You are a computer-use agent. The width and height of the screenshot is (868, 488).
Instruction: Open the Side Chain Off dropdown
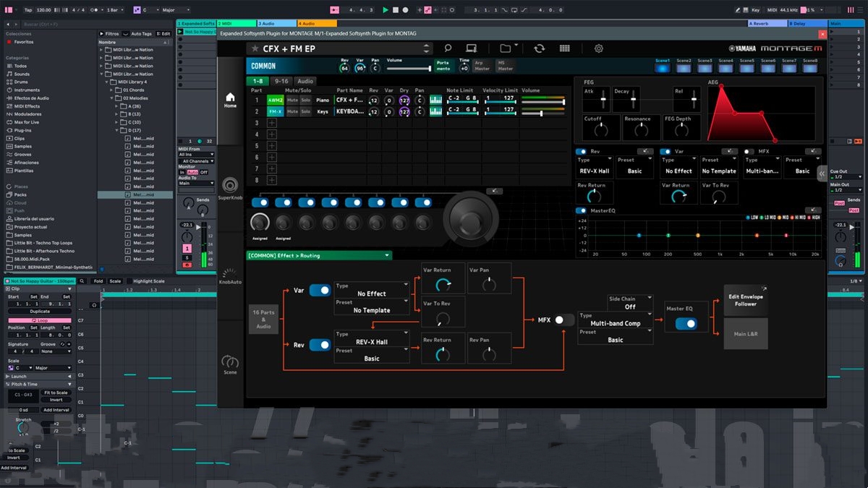click(630, 302)
